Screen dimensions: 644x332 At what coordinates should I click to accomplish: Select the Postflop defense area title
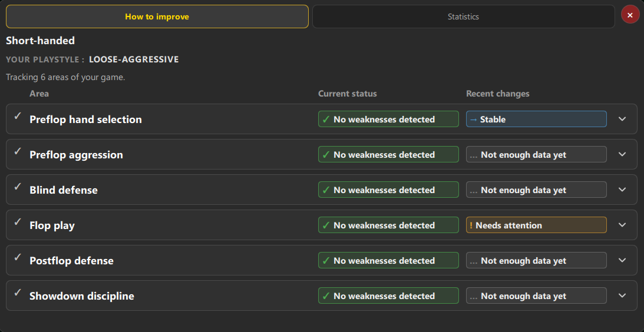point(71,261)
